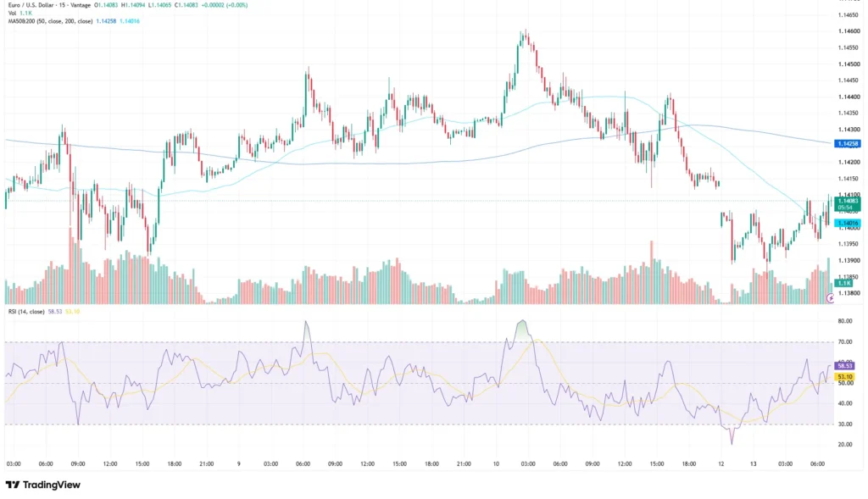Click the cyan 1.14016 price label on the axis
This screenshot has height=499, width=868.
click(848, 224)
